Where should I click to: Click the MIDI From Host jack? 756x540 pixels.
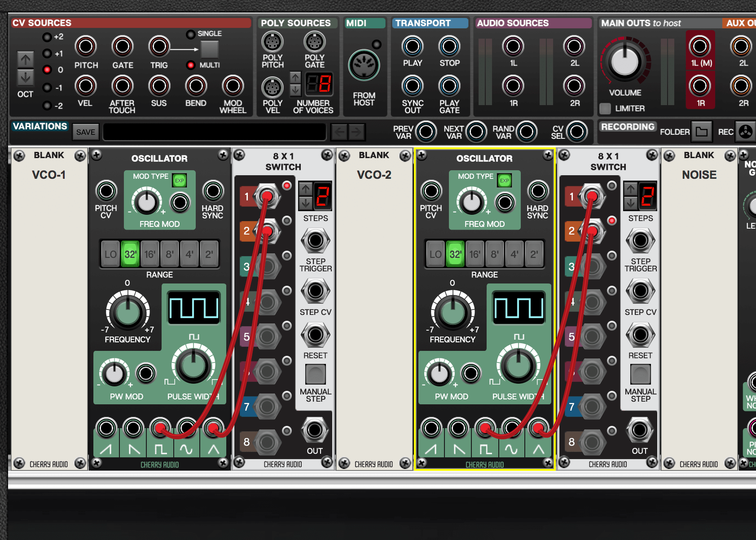pyautogui.click(x=364, y=66)
